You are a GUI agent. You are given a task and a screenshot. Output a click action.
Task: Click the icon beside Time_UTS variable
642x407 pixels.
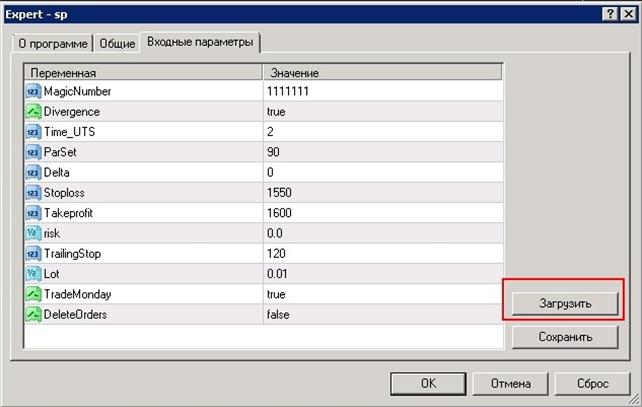pos(34,132)
